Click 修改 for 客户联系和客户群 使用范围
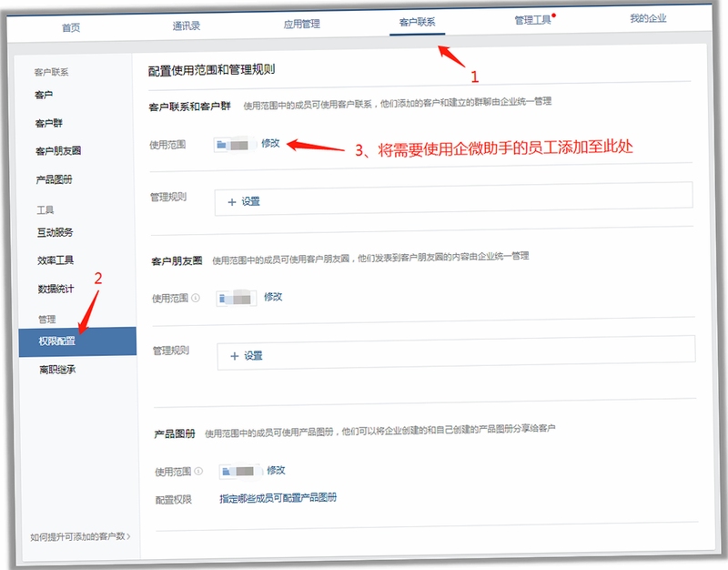Viewport: 728px width, 570px height. (x=270, y=143)
